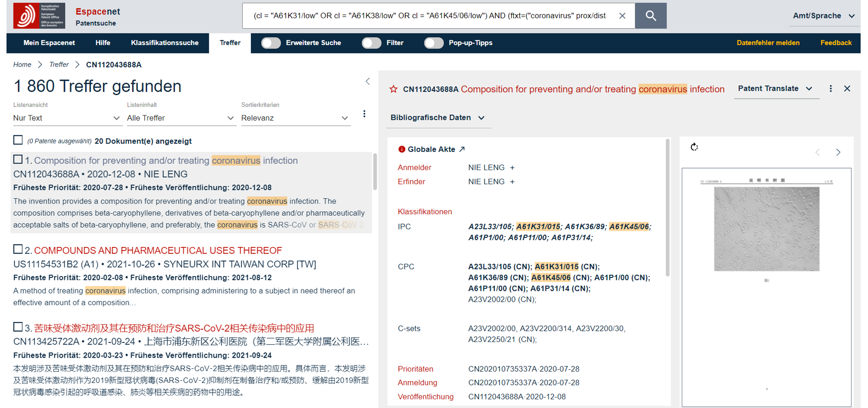
Task: Open the three-dot menu beside Patent Translate
Action: click(x=830, y=89)
